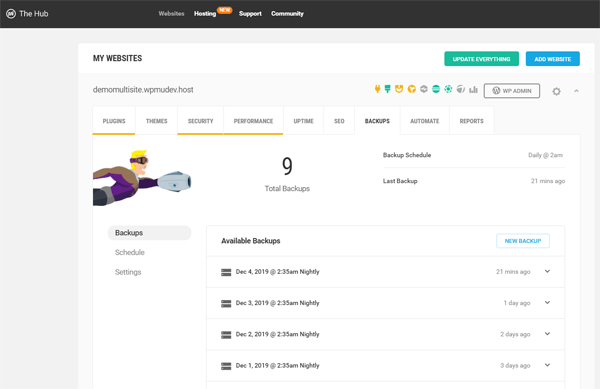
Task: Expand the Dec 3, 2019 backup row chevron
Action: pos(548,303)
